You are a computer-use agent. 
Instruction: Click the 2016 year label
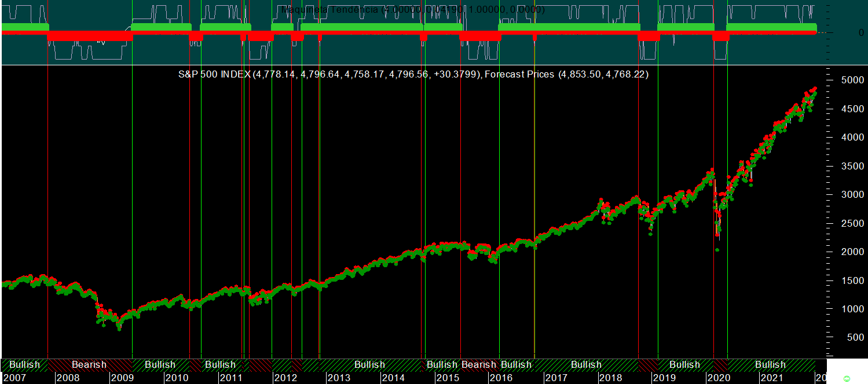click(501, 378)
